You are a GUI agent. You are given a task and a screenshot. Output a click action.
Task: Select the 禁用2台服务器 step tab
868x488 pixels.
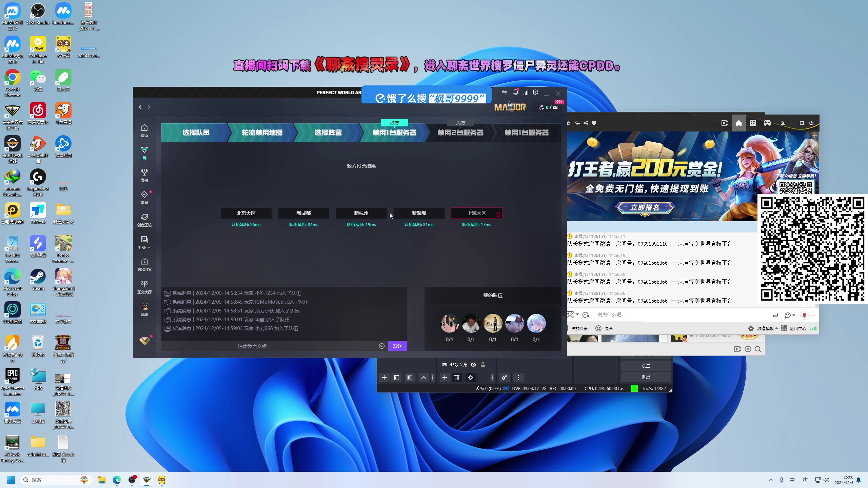pyautogui.click(x=460, y=133)
